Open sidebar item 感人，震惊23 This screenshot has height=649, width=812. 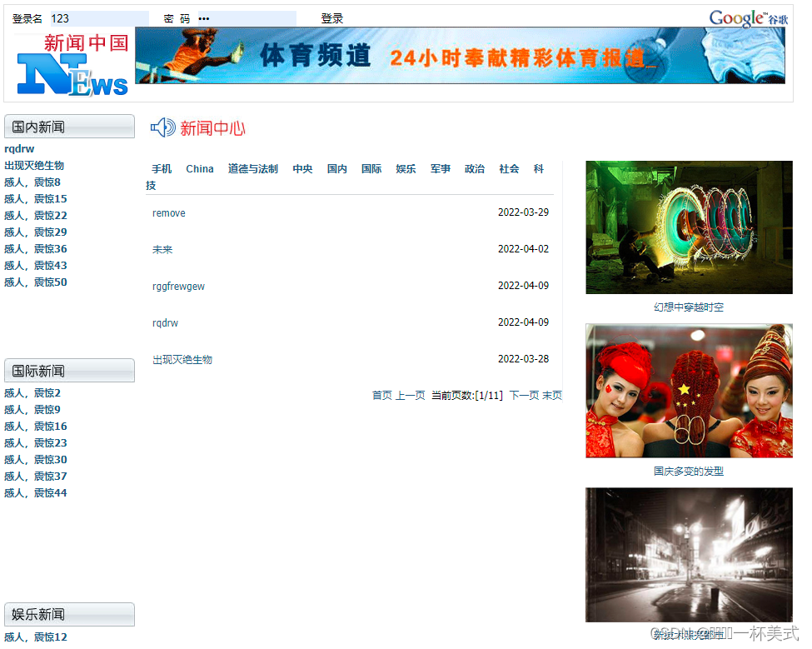(36, 443)
